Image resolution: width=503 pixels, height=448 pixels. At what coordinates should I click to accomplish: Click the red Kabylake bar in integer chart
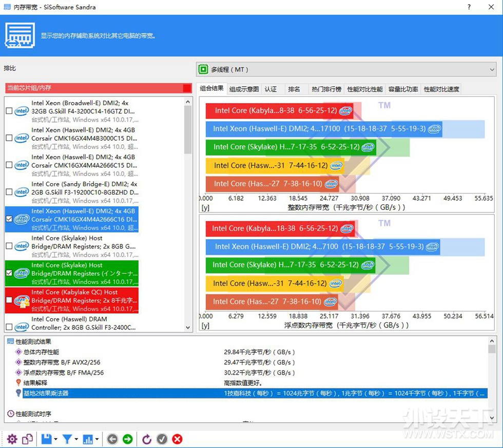279,111
